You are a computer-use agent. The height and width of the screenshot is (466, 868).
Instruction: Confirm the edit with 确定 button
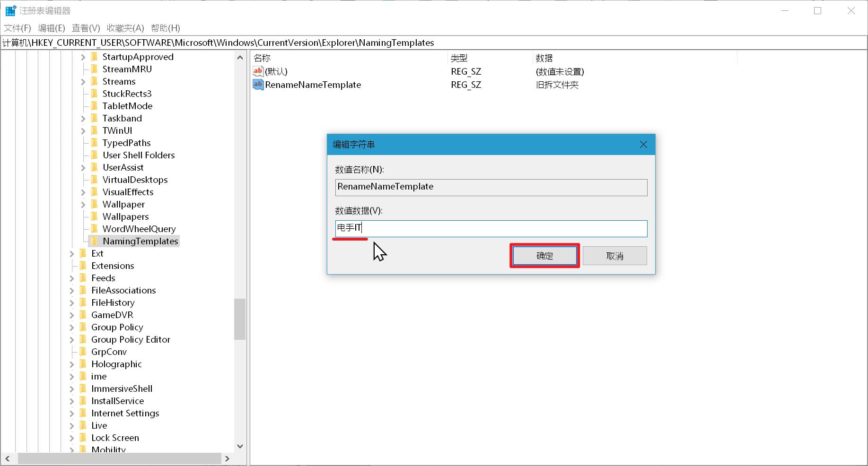[x=544, y=256]
